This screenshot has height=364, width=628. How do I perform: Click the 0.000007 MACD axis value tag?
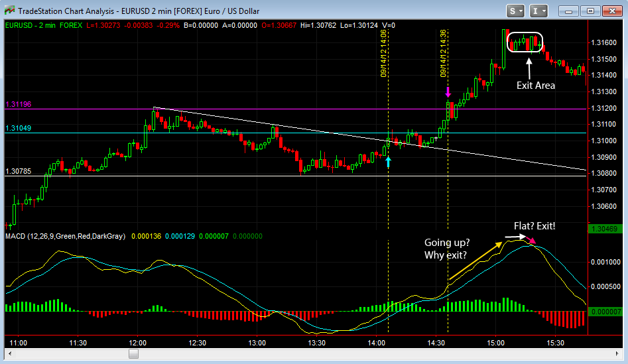(605, 312)
